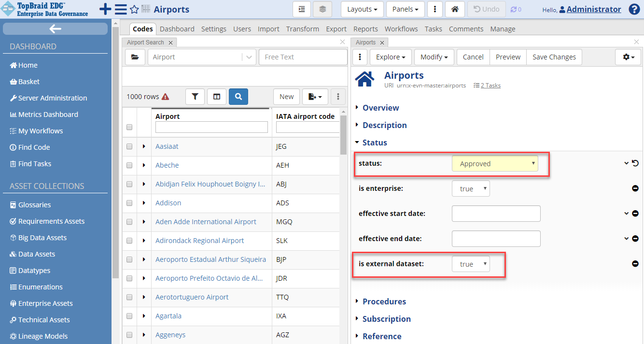Viewport: 644px width, 344px height.
Task: Click the home icon in top toolbar
Action: click(x=454, y=9)
